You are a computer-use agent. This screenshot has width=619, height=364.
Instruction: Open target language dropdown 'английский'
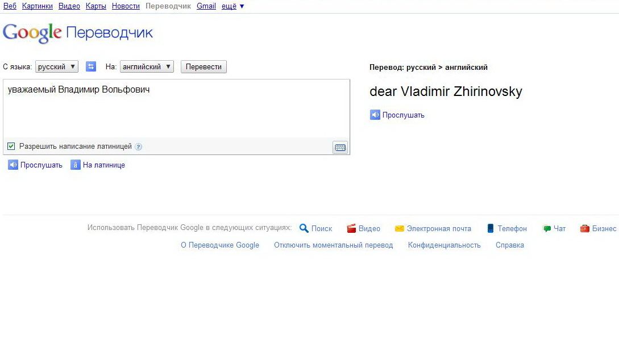(x=147, y=66)
